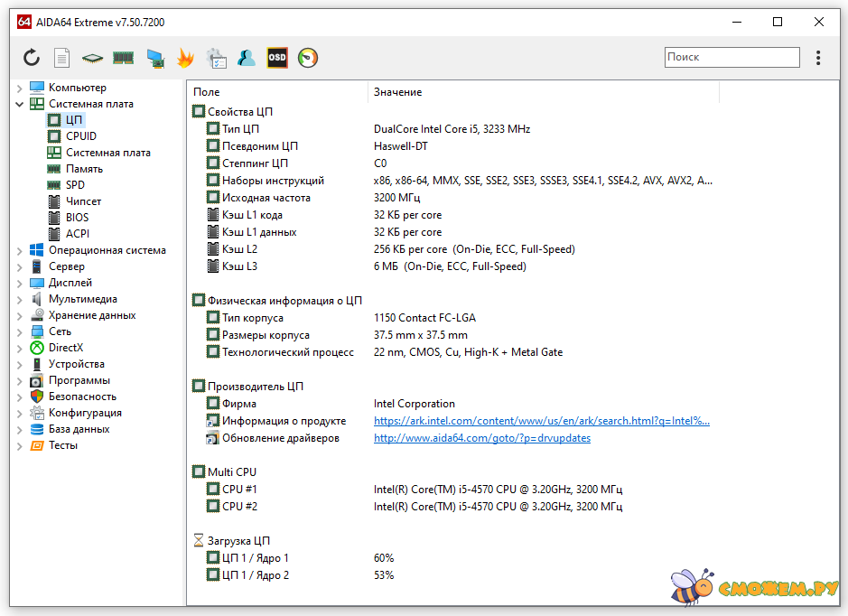Open the OSD panel icon

pos(277,57)
